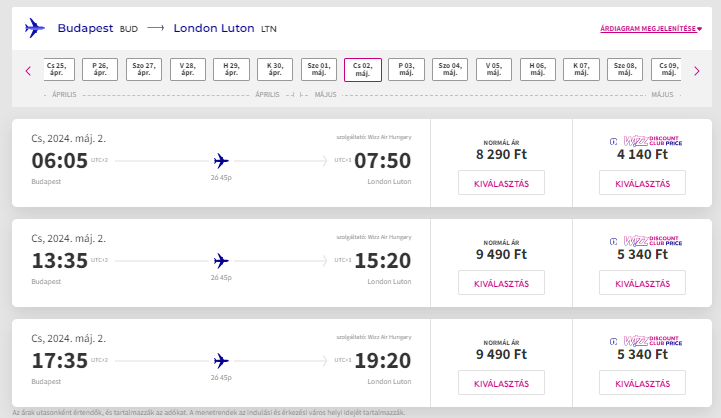
Task: Pick the K 07, máj. date
Action: pyautogui.click(x=581, y=70)
